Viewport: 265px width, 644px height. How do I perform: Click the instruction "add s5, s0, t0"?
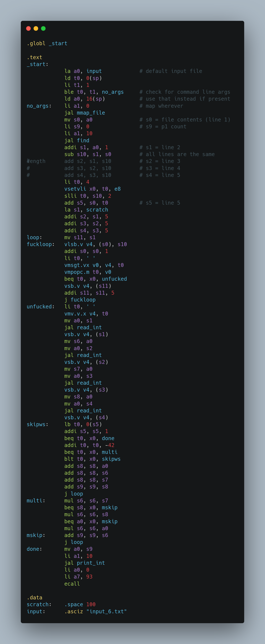point(86,203)
